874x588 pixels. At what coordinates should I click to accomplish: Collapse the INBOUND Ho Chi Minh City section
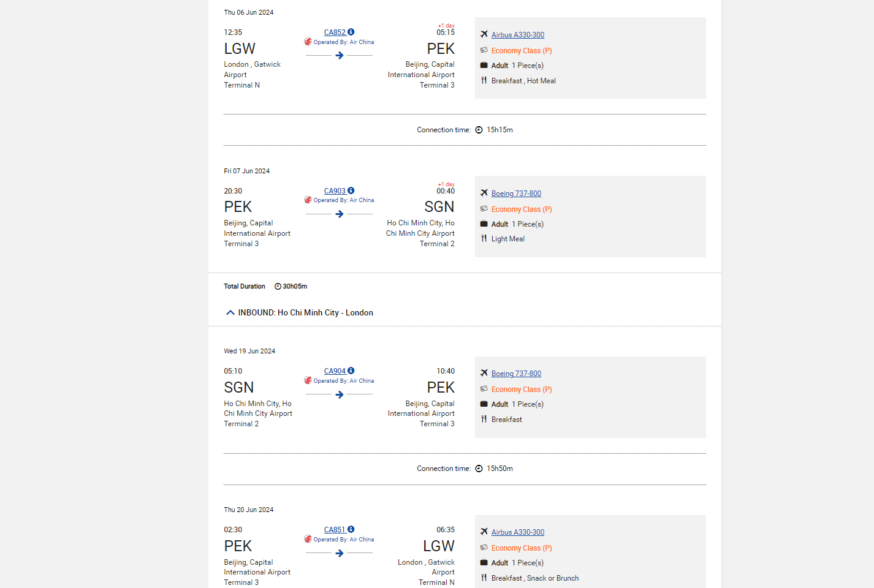point(230,312)
